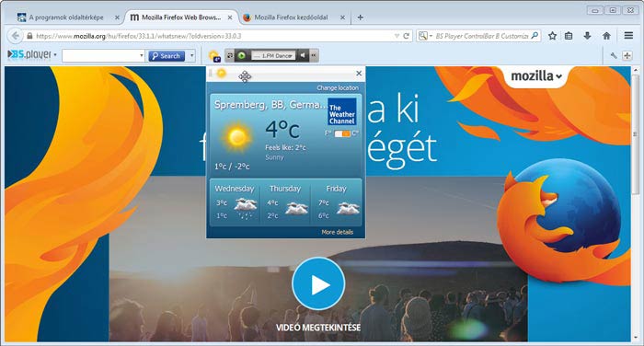Open the Mozilla Firefox kezdőoldal tab
The height and width of the screenshot is (346, 644).
(x=291, y=17)
